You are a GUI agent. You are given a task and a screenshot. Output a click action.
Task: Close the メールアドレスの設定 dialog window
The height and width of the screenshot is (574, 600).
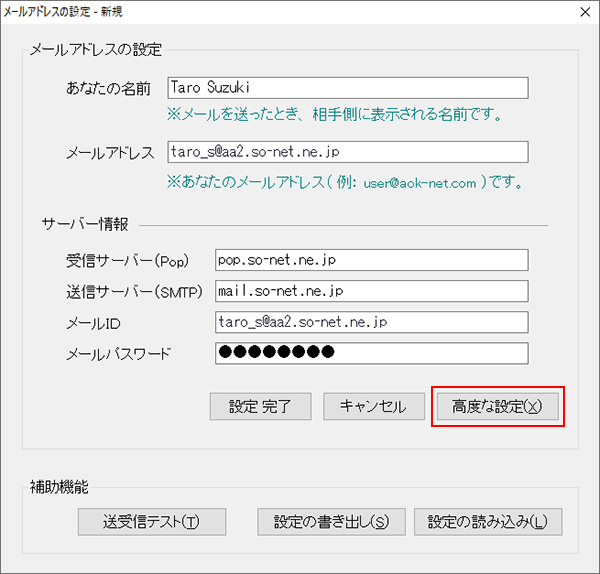583,12
